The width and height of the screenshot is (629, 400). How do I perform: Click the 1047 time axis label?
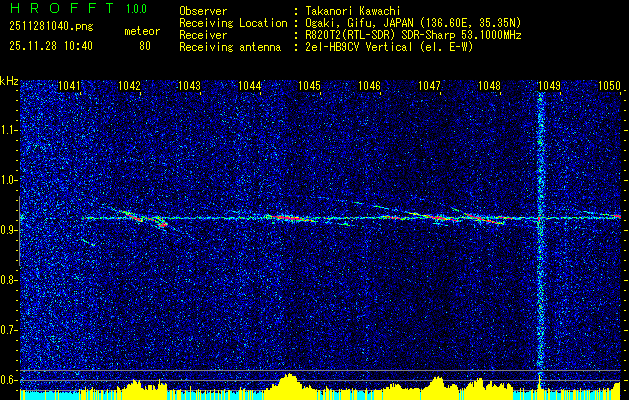click(x=430, y=85)
